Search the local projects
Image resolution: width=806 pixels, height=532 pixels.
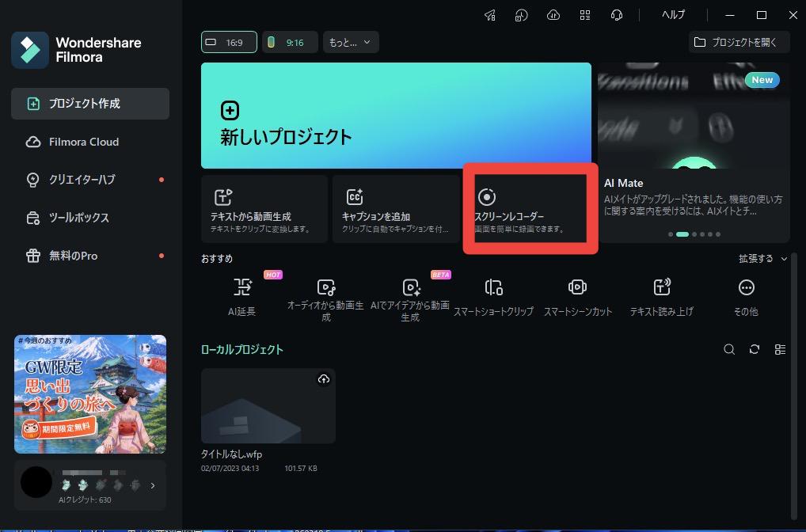(729, 350)
